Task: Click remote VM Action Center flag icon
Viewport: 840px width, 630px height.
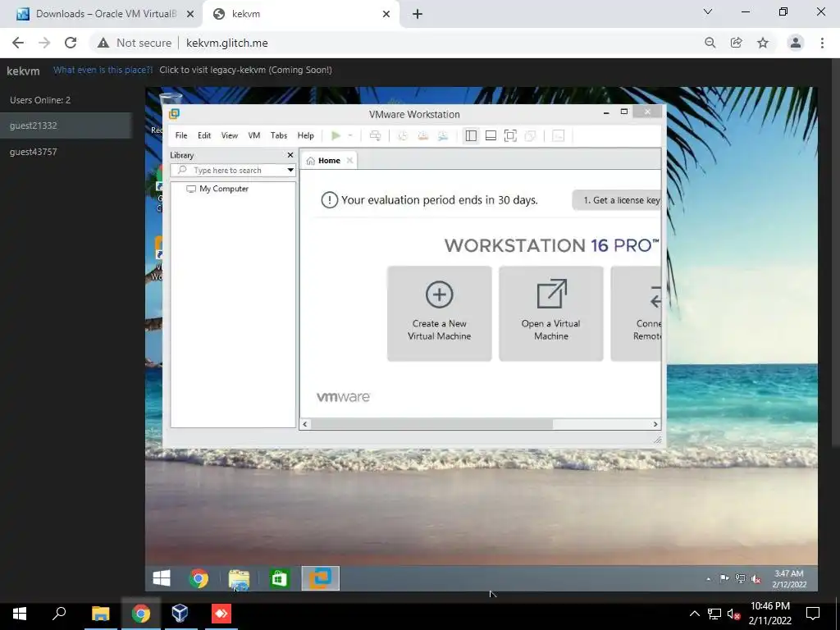Action: pos(724,578)
